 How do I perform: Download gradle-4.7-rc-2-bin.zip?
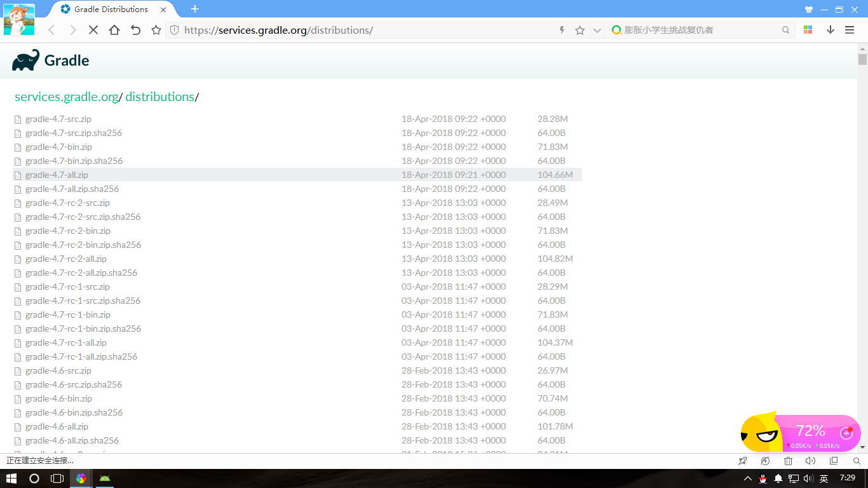(68, 231)
